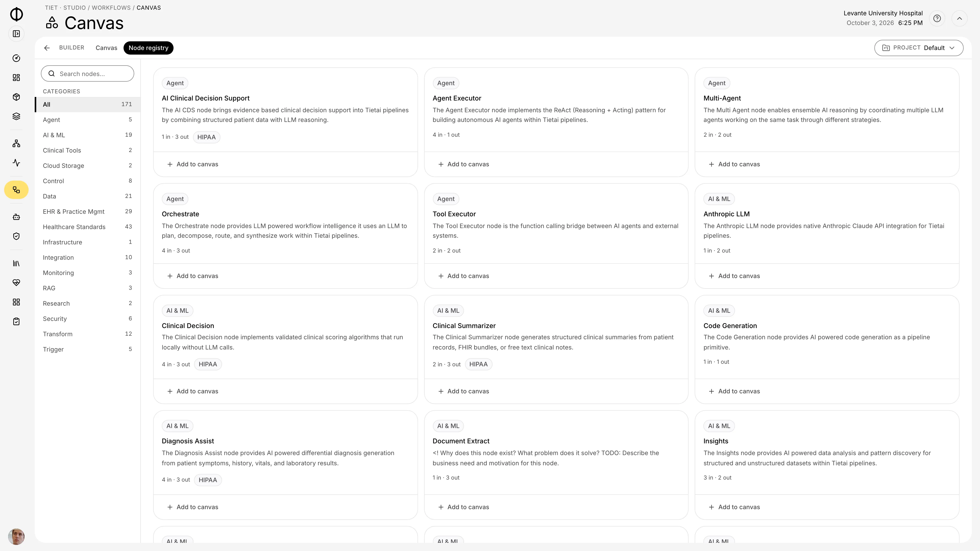Add Anthropic LLM node to canvas
Screen dimensions: 980x551
click(734, 276)
